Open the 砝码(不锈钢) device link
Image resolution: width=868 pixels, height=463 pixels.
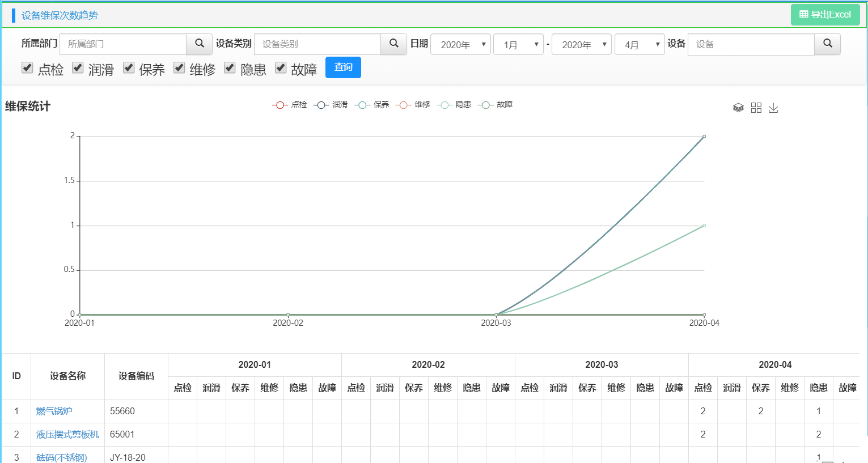click(62, 457)
